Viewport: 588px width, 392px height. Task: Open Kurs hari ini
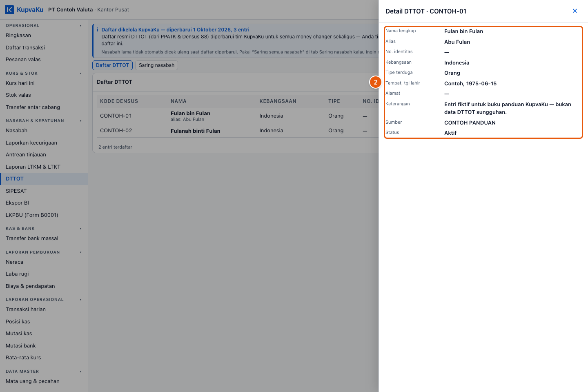[x=44, y=83]
